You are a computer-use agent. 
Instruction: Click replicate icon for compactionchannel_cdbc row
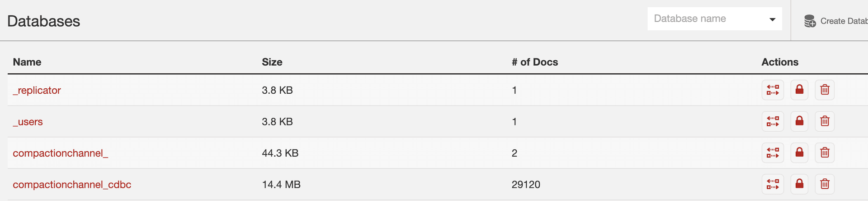pyautogui.click(x=773, y=184)
